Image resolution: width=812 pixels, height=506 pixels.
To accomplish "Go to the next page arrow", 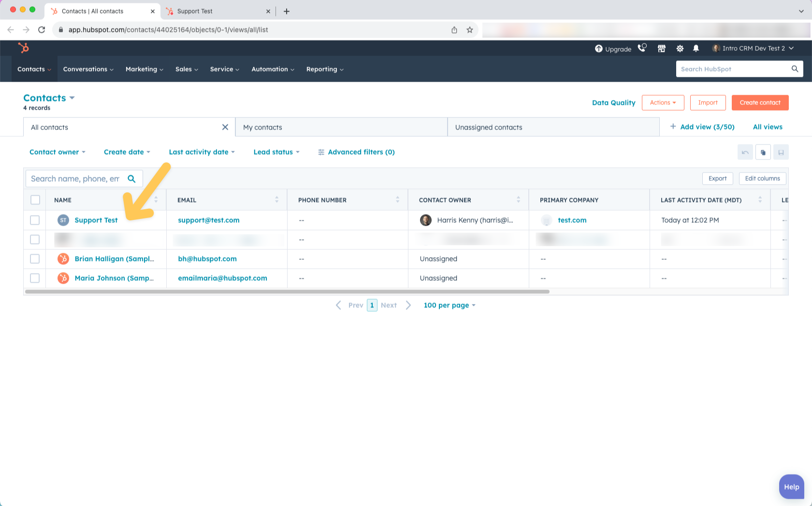I will pos(408,305).
